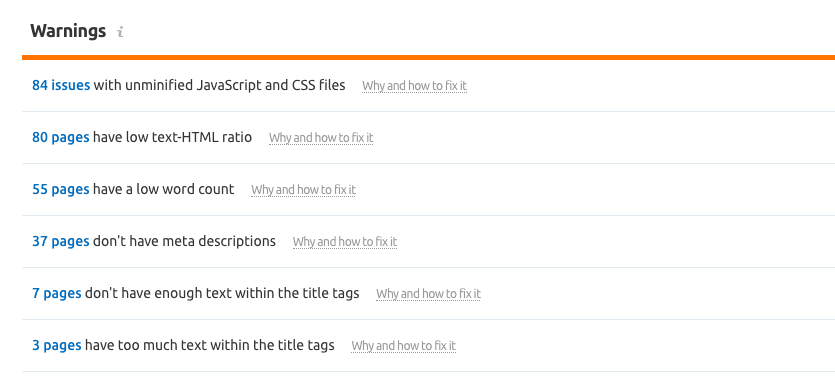Select the 'have too much text within title tags' text
835x387 pixels.
[x=210, y=345]
